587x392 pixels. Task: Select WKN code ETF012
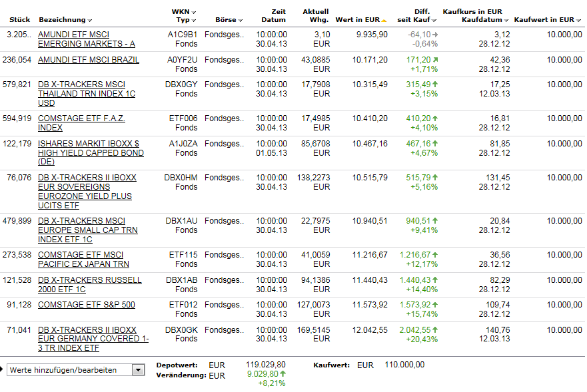(x=183, y=304)
